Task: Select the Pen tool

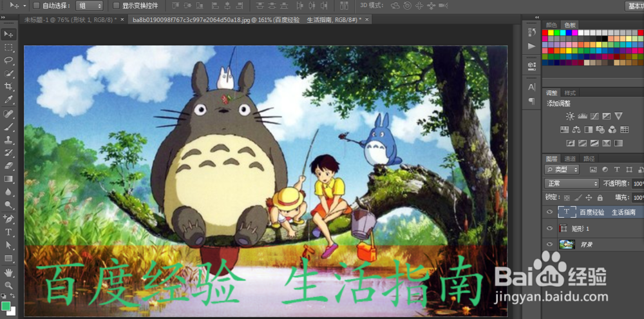Action: (8, 218)
